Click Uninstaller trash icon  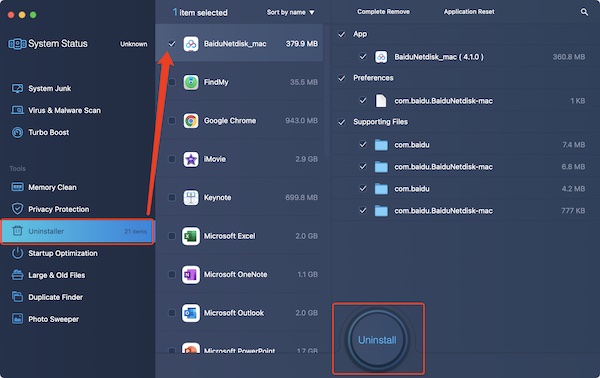17,231
